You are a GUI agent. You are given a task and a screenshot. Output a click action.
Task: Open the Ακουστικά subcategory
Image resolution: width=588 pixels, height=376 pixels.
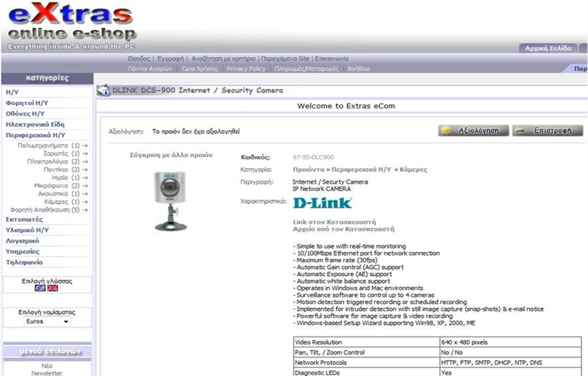pos(53,194)
